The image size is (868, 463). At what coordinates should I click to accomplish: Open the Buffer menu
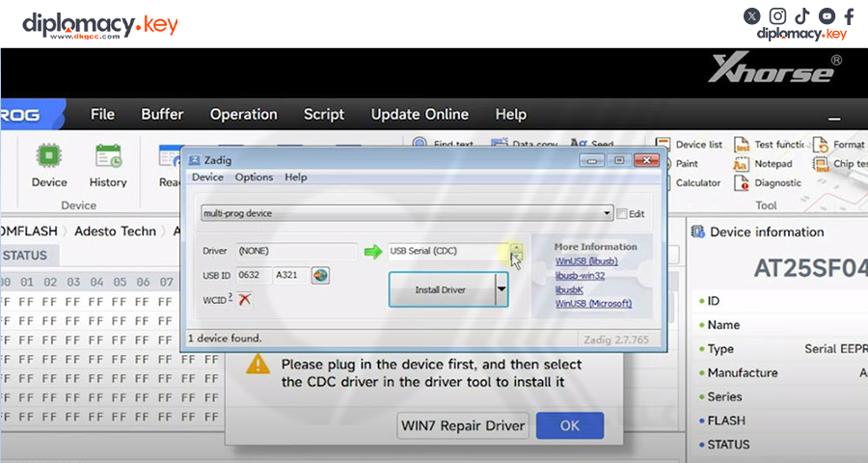pyautogui.click(x=162, y=114)
